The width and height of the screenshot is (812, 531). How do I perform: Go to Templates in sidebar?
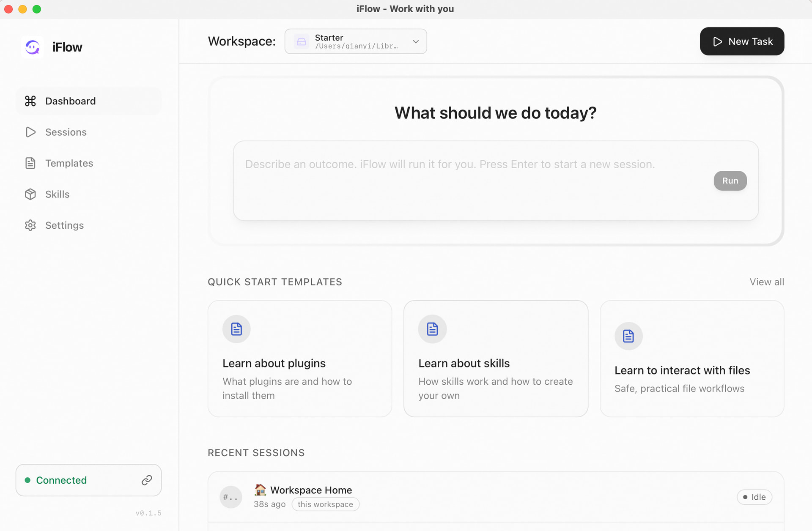point(69,163)
